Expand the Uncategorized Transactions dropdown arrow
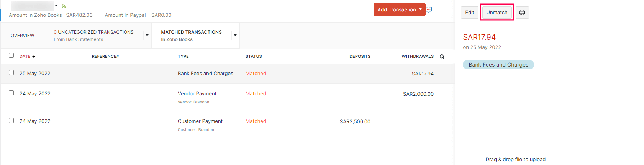The image size is (644, 165). click(147, 35)
